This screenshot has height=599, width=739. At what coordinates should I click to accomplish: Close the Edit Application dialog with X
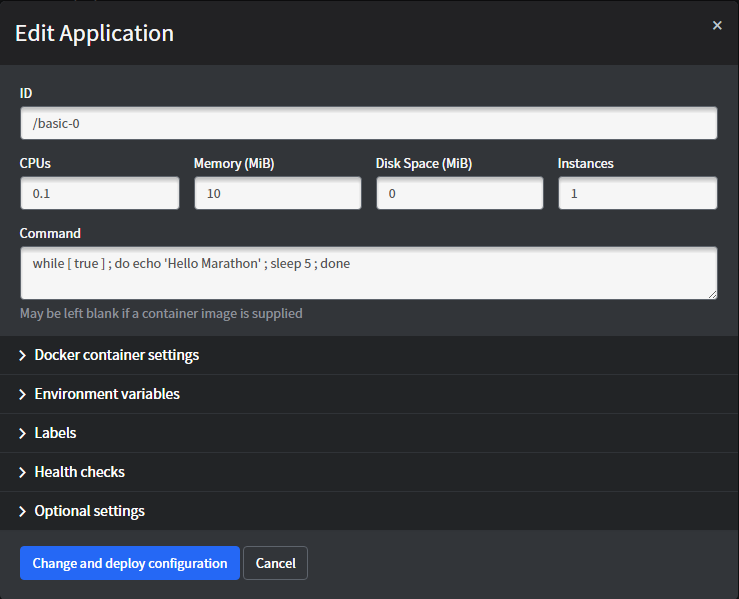[717, 26]
